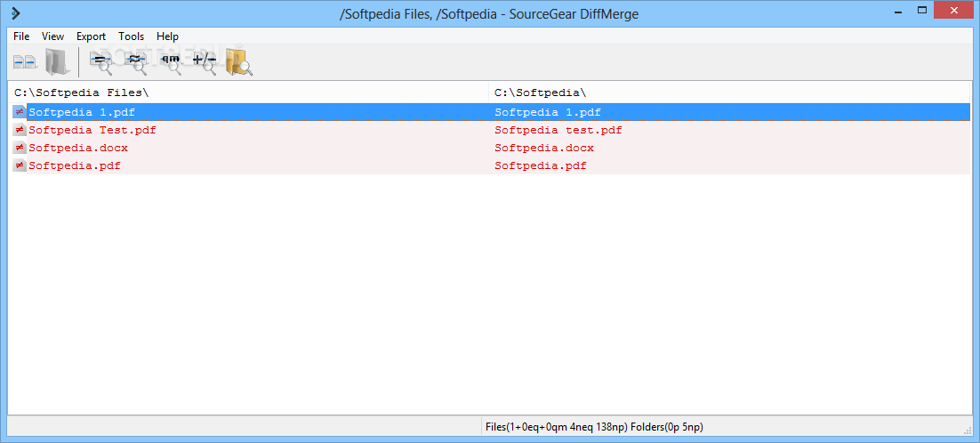Click the C:\Softpedia Files\ column header
The height and width of the screenshot is (443, 980).
tap(249, 93)
